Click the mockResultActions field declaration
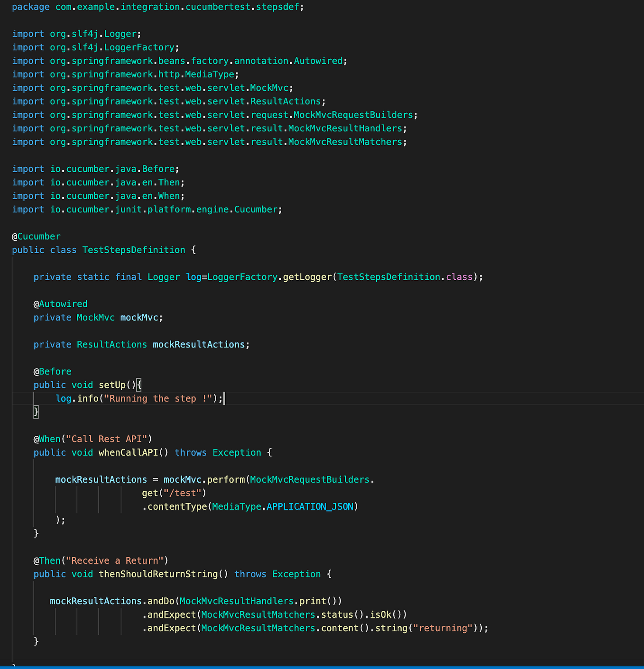The width and height of the screenshot is (644, 669). 200,344
